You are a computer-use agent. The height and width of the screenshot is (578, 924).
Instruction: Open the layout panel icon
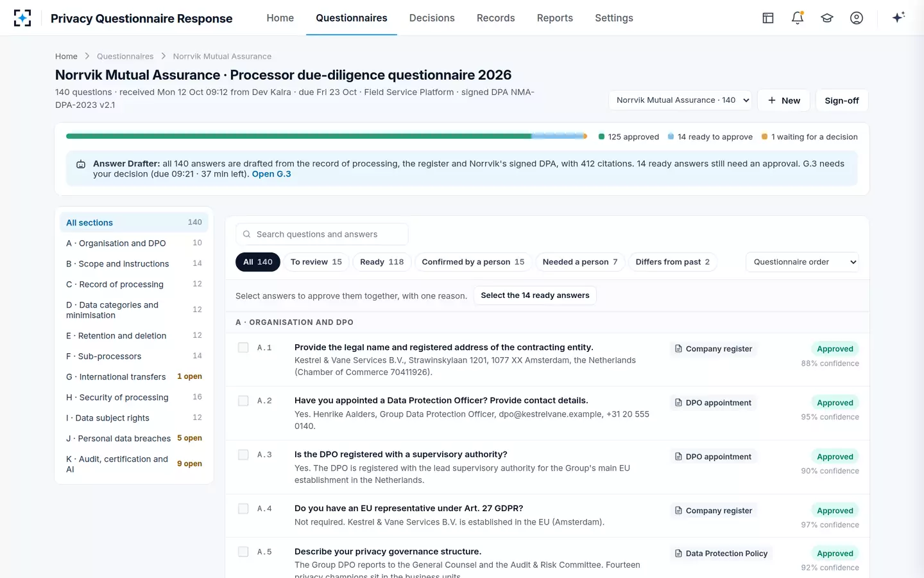pyautogui.click(x=768, y=18)
